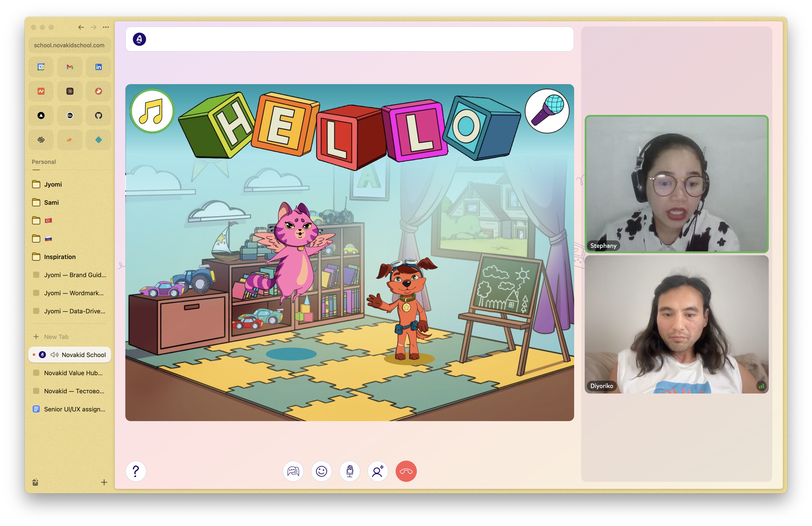Click the school.novakidschool.com address bar

[x=69, y=45]
